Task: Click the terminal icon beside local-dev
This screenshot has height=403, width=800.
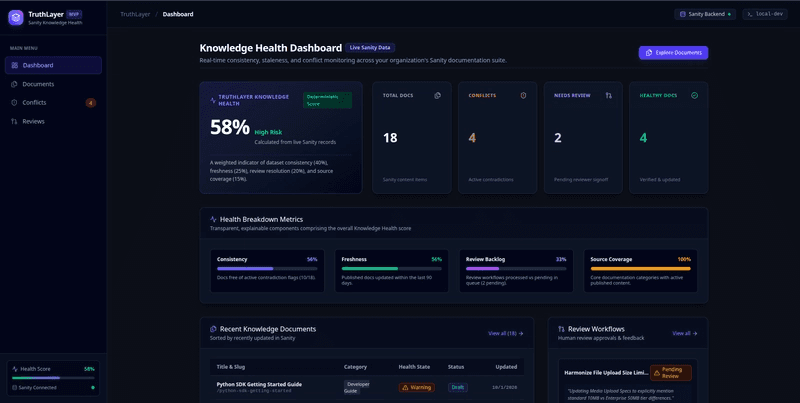Action: pos(750,14)
